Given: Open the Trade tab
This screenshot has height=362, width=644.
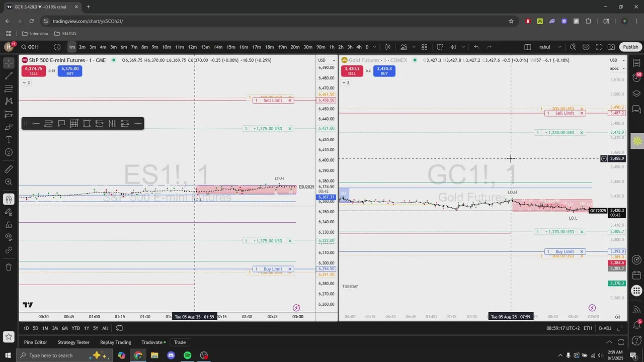Looking at the screenshot, I should tap(180, 342).
